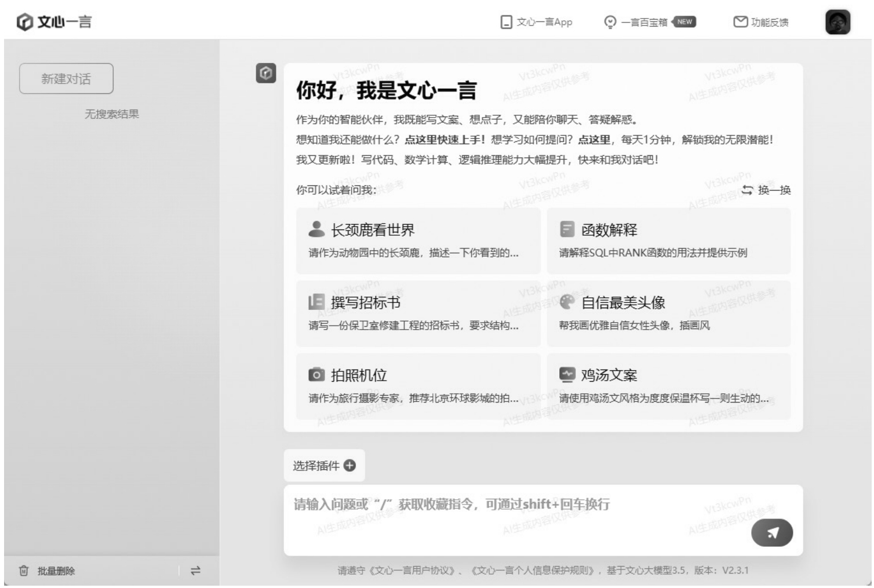
Task: Click the plus icon in 选择插件
Action: 349,465
